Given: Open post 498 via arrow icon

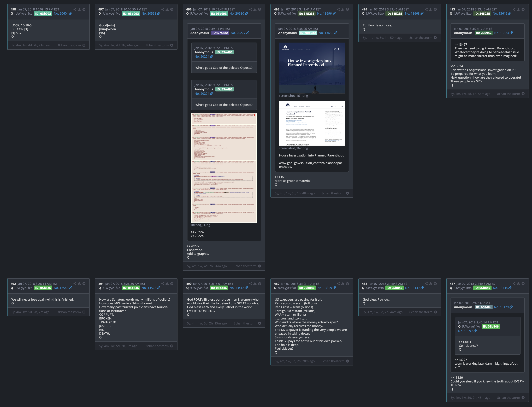Looking at the screenshot, I should [84, 9].
